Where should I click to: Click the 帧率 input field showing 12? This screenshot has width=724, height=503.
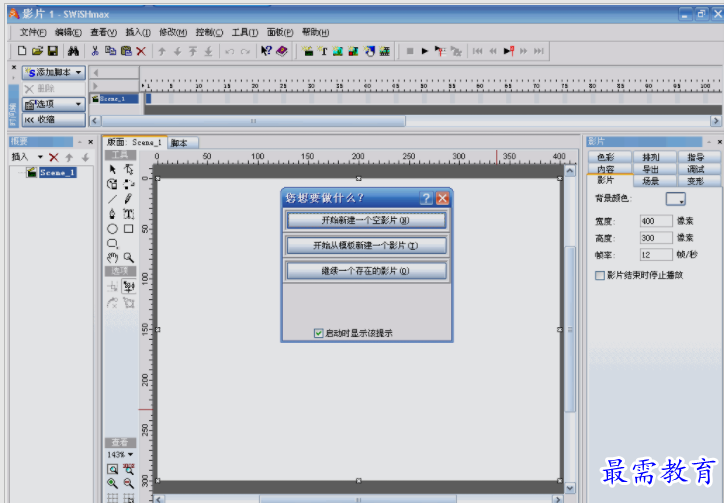pos(656,255)
